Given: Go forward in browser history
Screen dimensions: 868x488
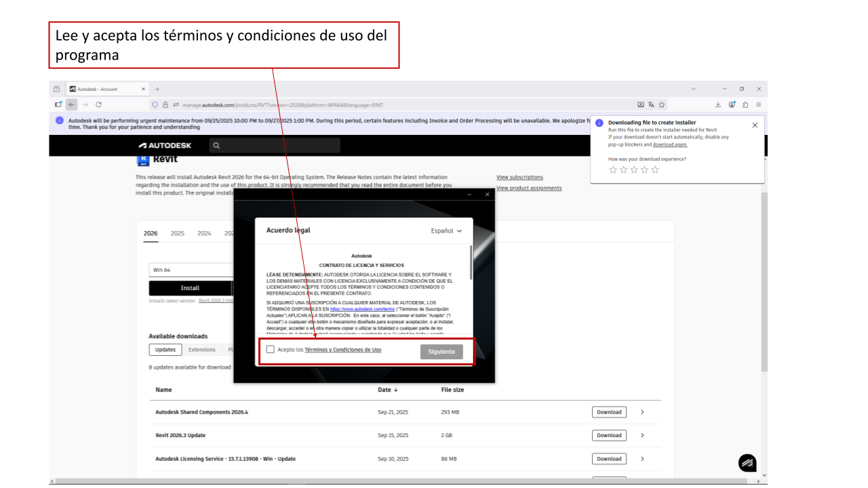Looking at the screenshot, I should point(85,104).
